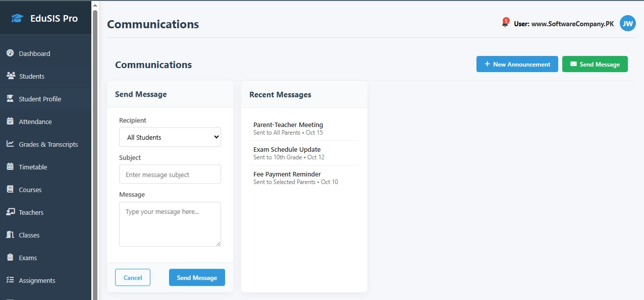Image resolution: width=644 pixels, height=300 pixels.
Task: Go to Classes in sidebar
Action: pos(29,235)
